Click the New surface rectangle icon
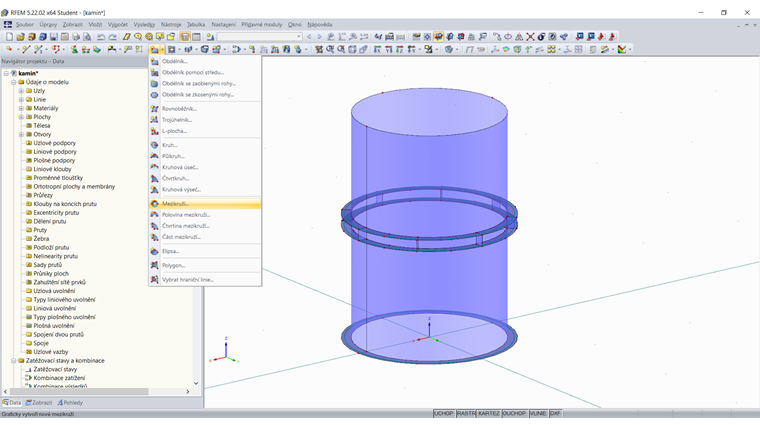760x425 pixels. (155, 49)
